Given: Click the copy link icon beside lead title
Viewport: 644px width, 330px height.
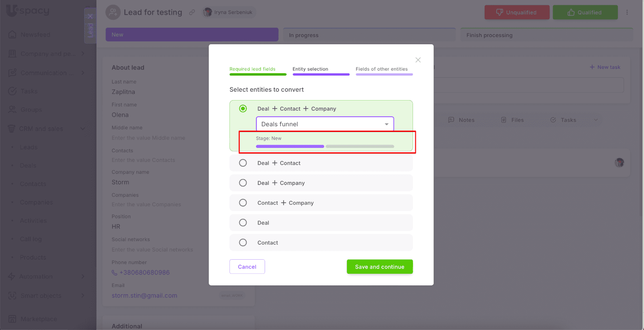Looking at the screenshot, I should [x=192, y=12].
